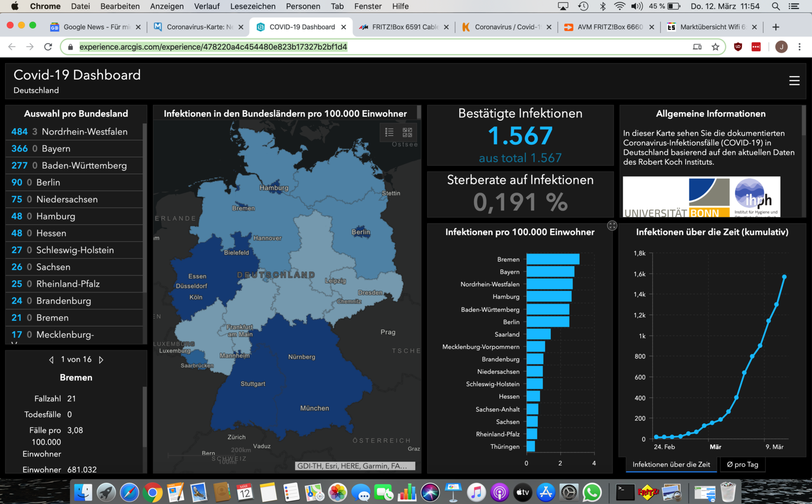Go to next record arrow in Bremen panel

tap(101, 359)
